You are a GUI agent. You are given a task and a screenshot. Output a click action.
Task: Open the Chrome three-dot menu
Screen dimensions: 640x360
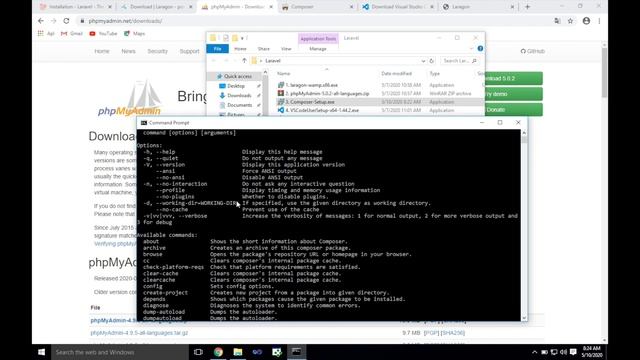click(x=599, y=21)
